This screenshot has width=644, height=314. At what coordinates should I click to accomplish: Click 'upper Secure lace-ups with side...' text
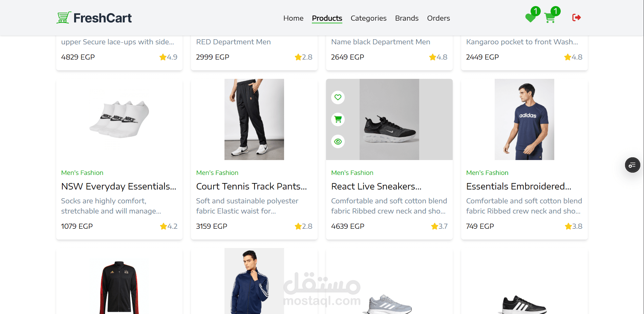117,42
